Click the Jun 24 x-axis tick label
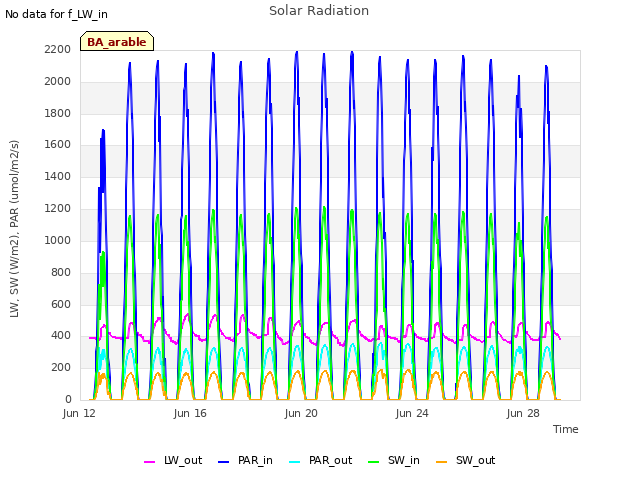Image resolution: width=640 pixels, height=480 pixels. pos(412,413)
